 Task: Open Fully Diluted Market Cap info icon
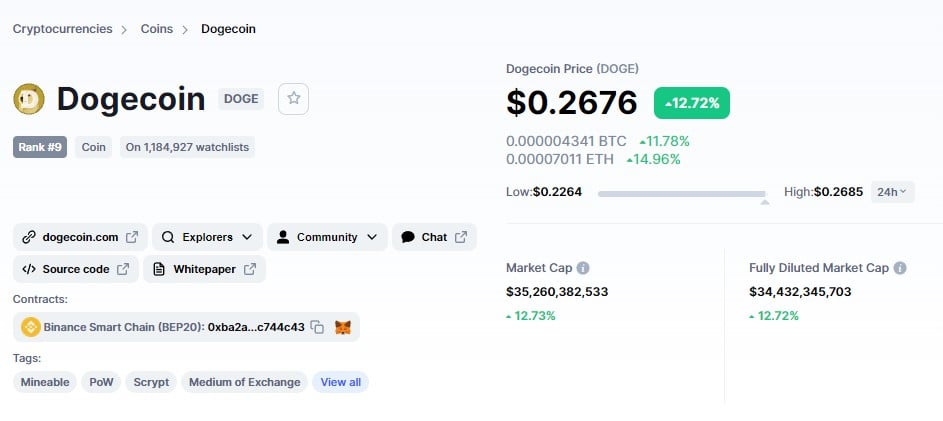click(900, 268)
